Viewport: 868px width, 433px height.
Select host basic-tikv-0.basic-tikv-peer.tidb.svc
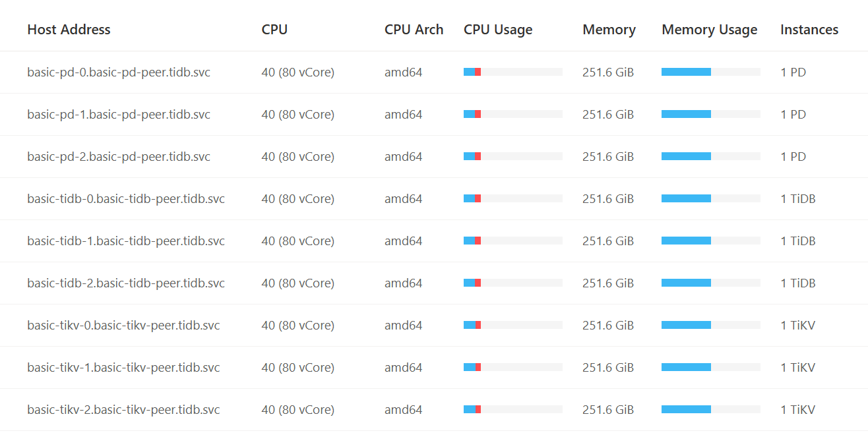point(123,326)
